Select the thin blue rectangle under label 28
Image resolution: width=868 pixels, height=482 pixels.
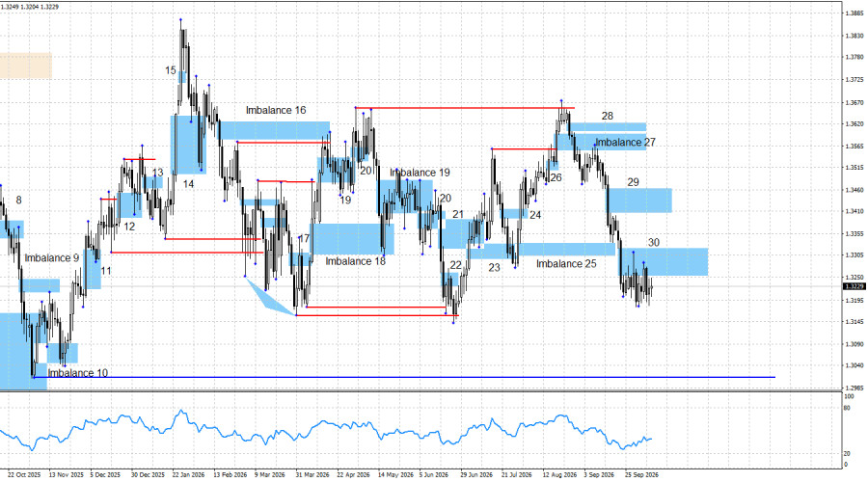point(608,127)
